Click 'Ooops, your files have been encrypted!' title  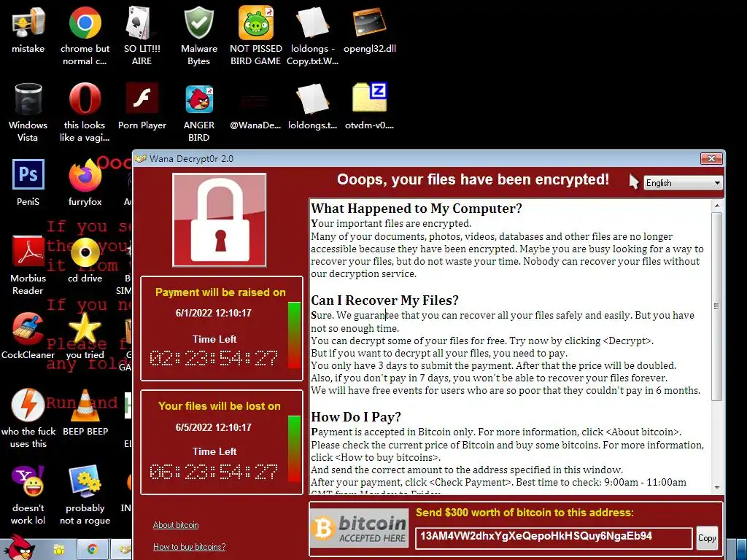pyautogui.click(x=473, y=179)
